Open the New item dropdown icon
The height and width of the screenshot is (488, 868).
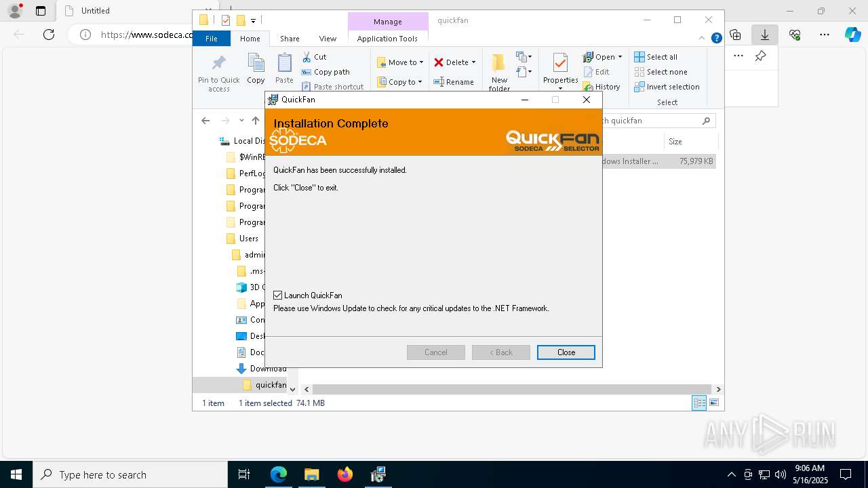(524, 57)
